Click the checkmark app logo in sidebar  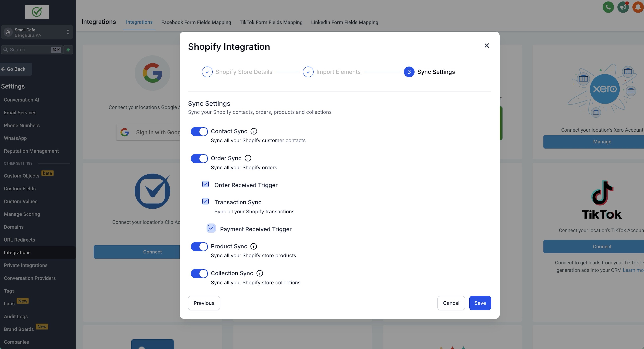click(x=37, y=12)
